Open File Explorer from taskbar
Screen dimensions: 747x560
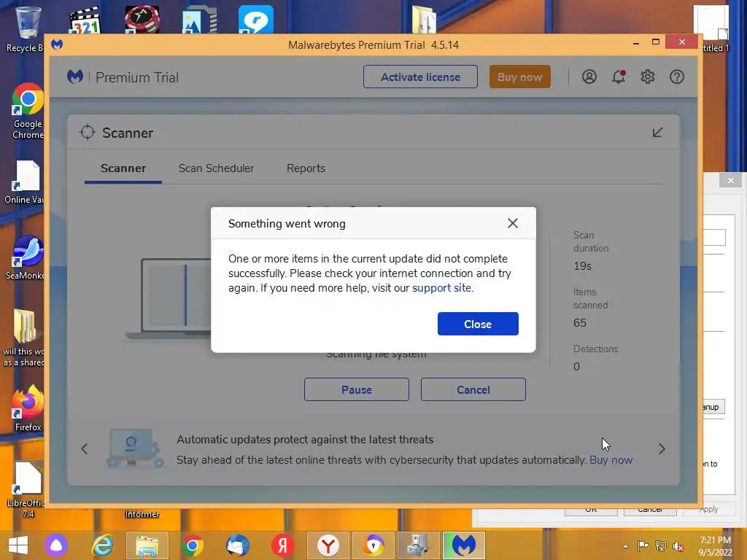147,545
